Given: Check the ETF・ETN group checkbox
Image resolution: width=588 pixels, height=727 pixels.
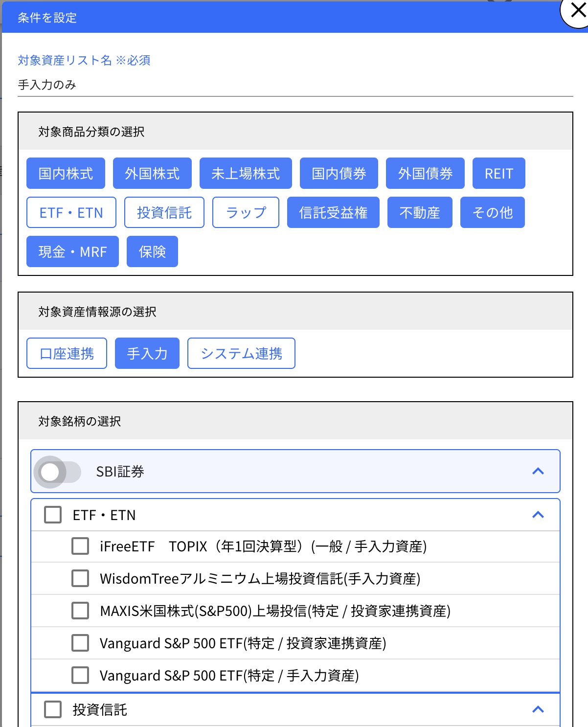Looking at the screenshot, I should pos(52,515).
